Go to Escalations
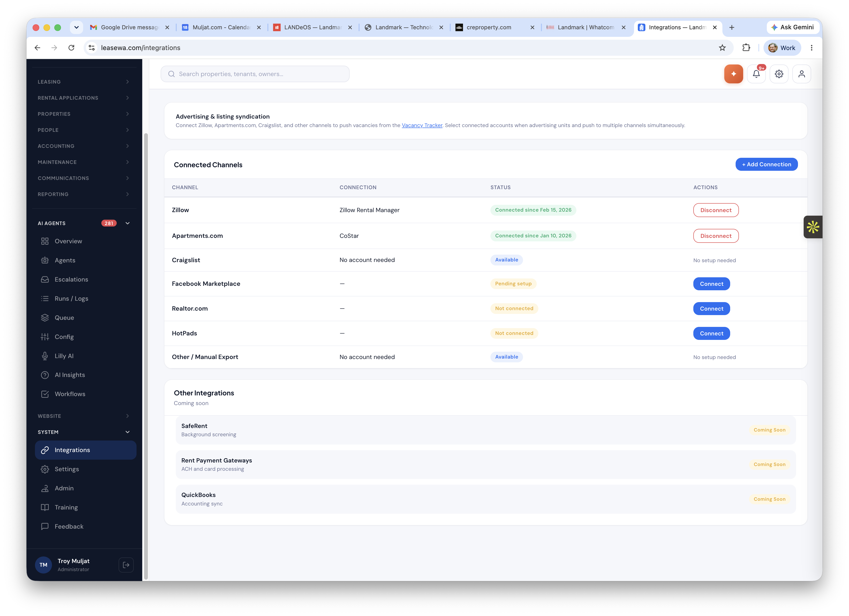 pyautogui.click(x=85, y=279)
